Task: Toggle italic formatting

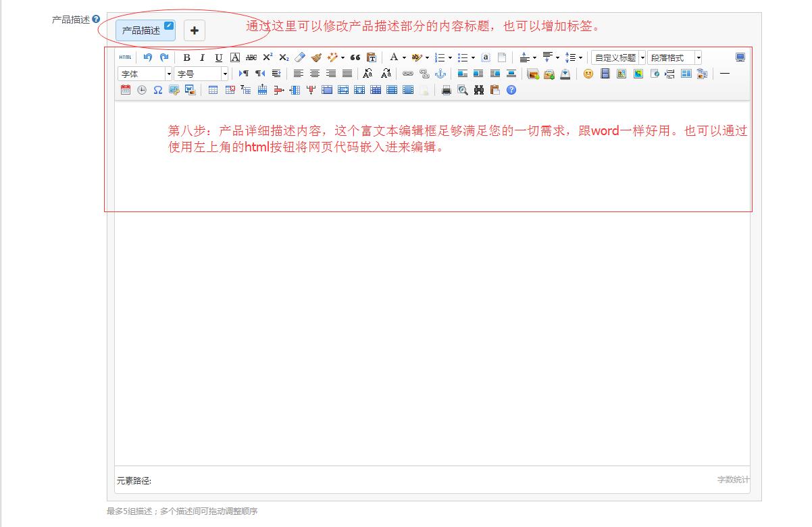Action: 202,57
